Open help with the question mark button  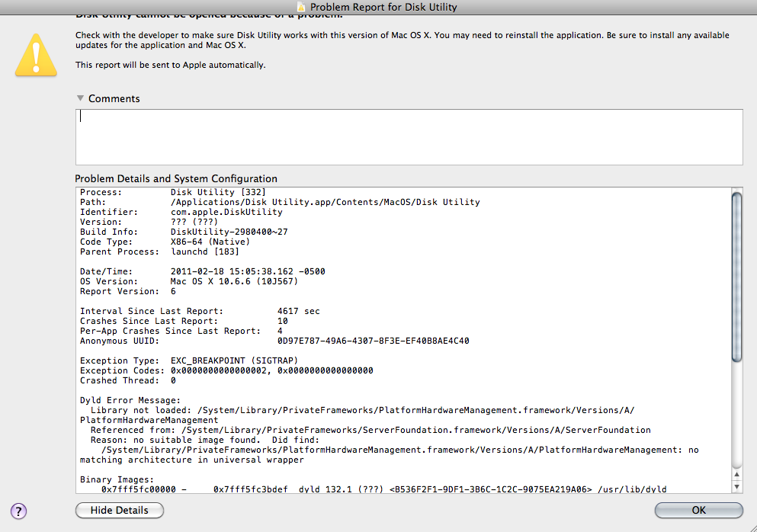19,511
